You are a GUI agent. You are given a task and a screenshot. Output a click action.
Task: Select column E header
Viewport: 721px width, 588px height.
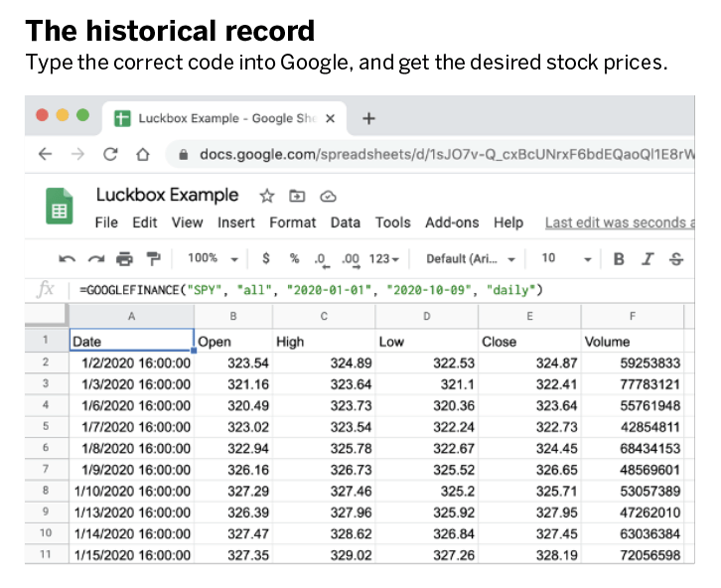pyautogui.click(x=529, y=316)
